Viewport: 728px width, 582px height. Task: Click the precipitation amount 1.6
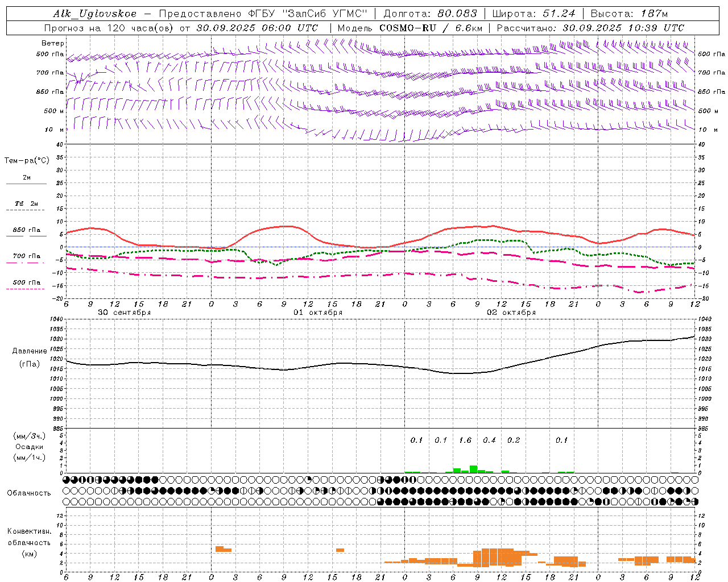[x=465, y=440]
